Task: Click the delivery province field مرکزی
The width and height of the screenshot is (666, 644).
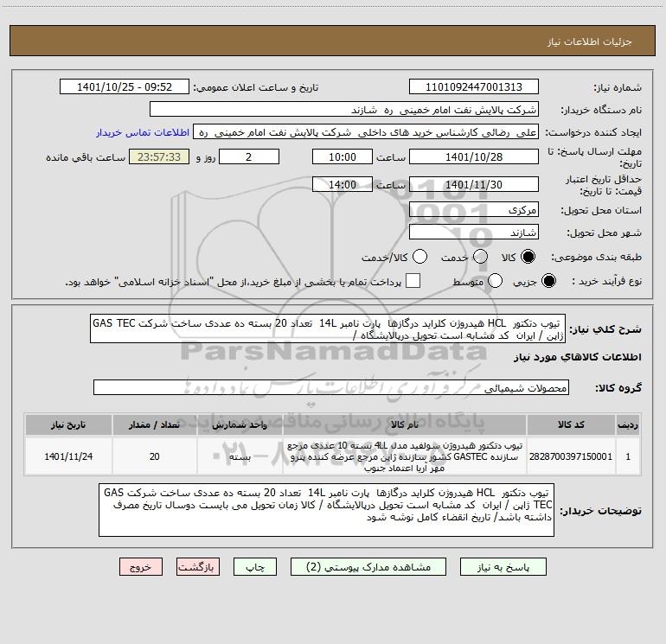Action: click(474, 210)
